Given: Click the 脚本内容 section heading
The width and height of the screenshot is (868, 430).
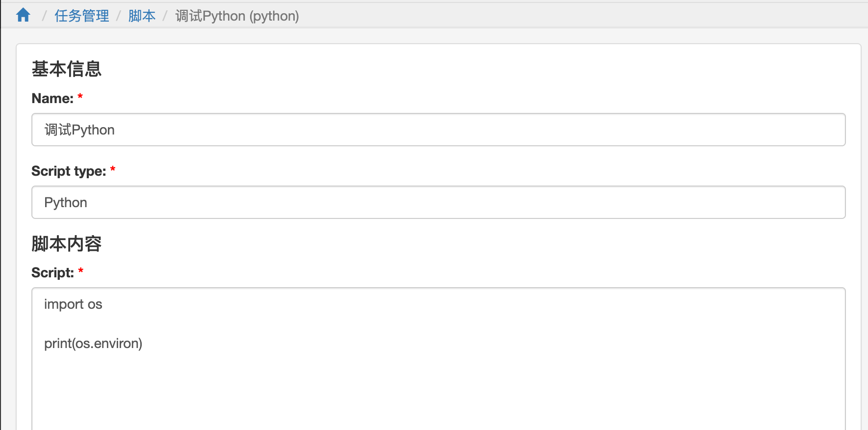Looking at the screenshot, I should (x=67, y=244).
